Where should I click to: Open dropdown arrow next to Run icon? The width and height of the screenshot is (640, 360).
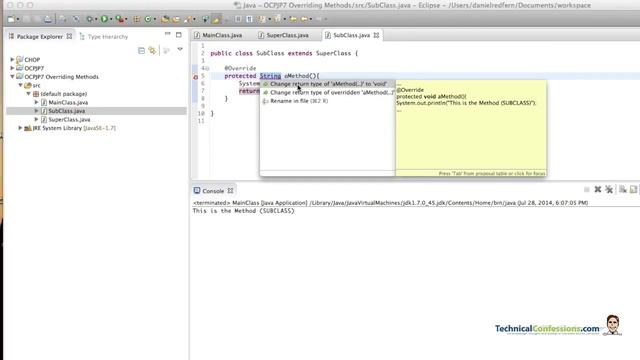point(111,20)
